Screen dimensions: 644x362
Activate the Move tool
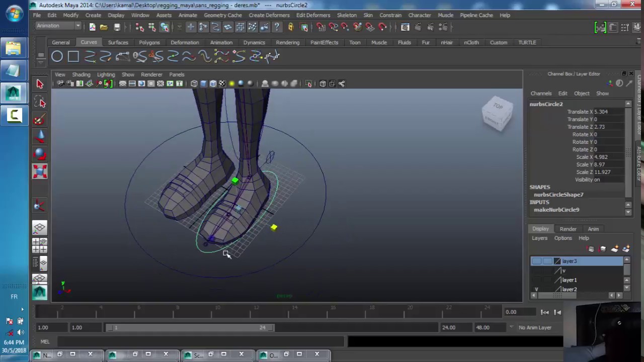40,137
